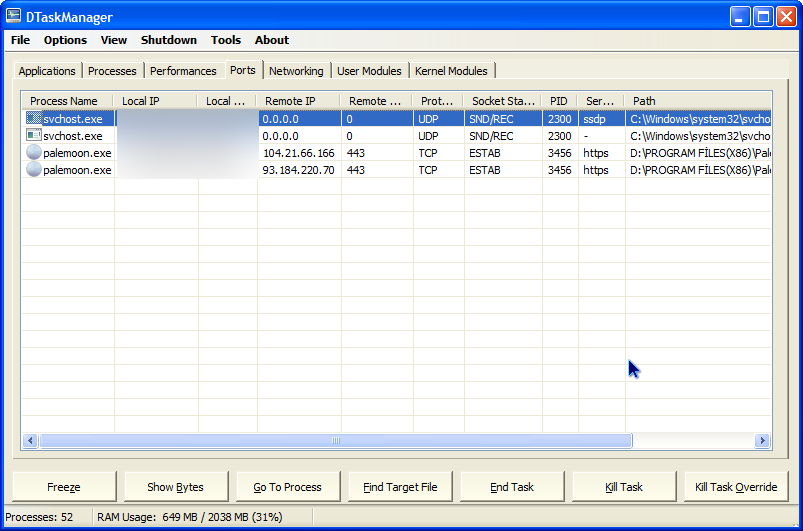Switch to the Performances tab
Screen dimensions: 803x531
pyautogui.click(x=183, y=71)
